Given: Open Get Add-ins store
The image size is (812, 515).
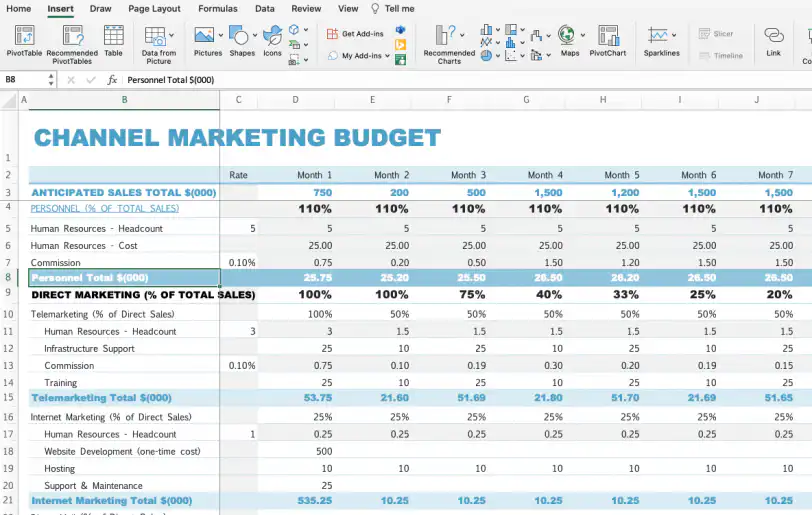Looking at the screenshot, I should coord(355,34).
